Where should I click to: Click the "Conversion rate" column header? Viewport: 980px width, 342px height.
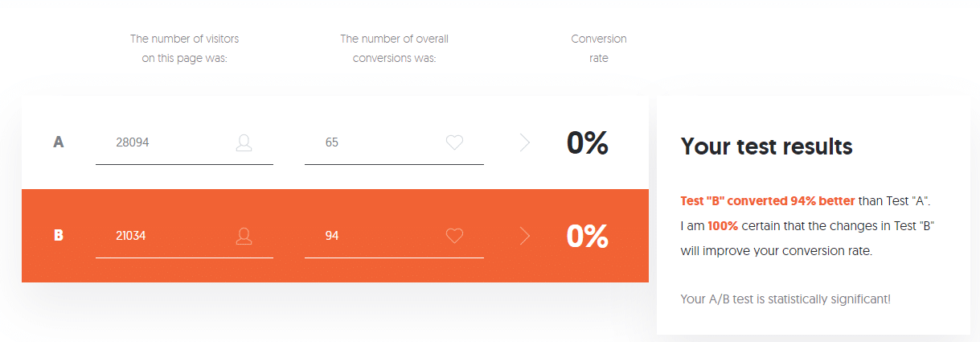click(599, 48)
